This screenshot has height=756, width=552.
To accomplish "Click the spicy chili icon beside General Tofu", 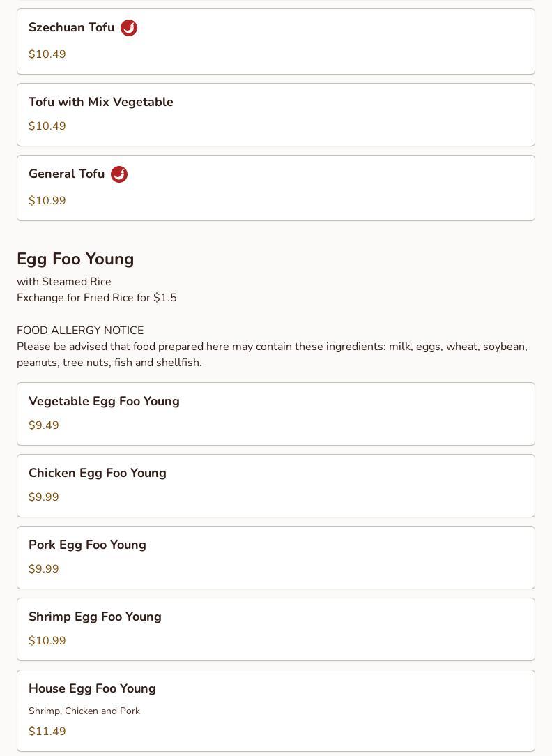I will click(119, 174).
